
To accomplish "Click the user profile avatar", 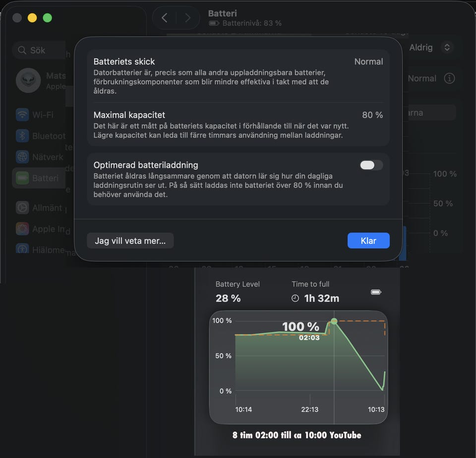I will point(28,80).
